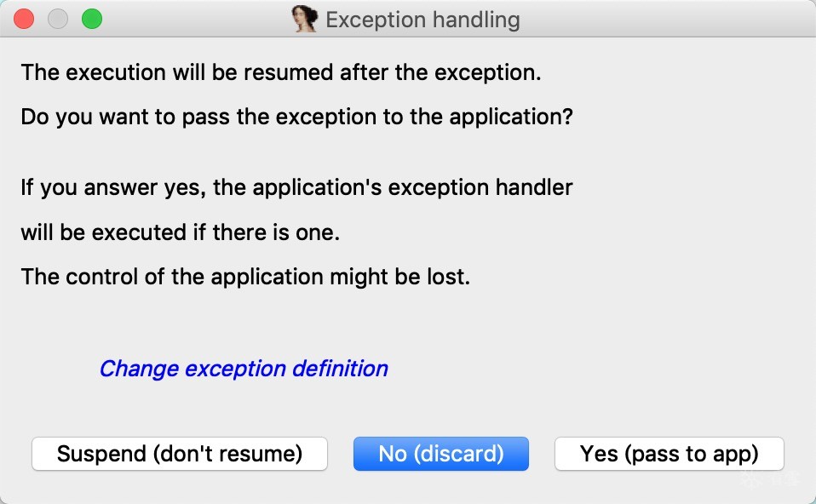Image resolution: width=816 pixels, height=504 pixels.
Task: Hit the red close button in title bar
Action: pyautogui.click(x=24, y=19)
